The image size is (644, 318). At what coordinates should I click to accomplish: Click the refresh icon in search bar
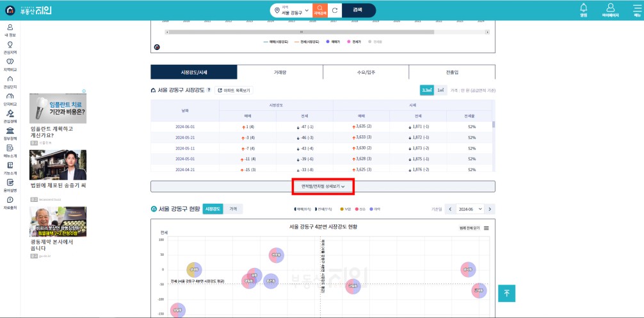point(335,10)
